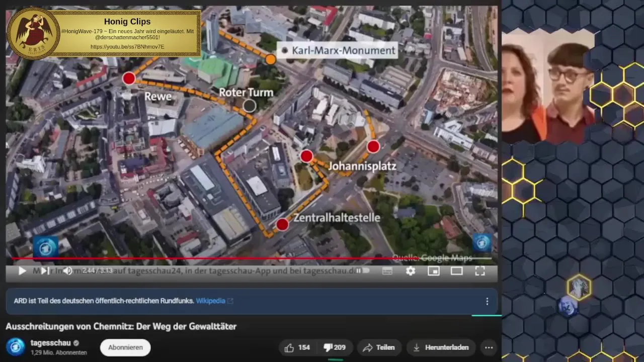Click the grey marker at Roter Turm
Image resolution: width=644 pixels, height=362 pixels.
point(250,105)
